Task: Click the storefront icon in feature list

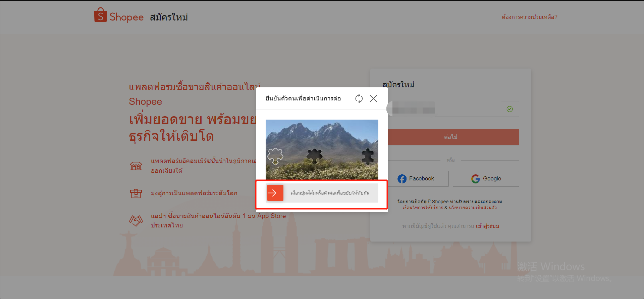Action: [136, 166]
